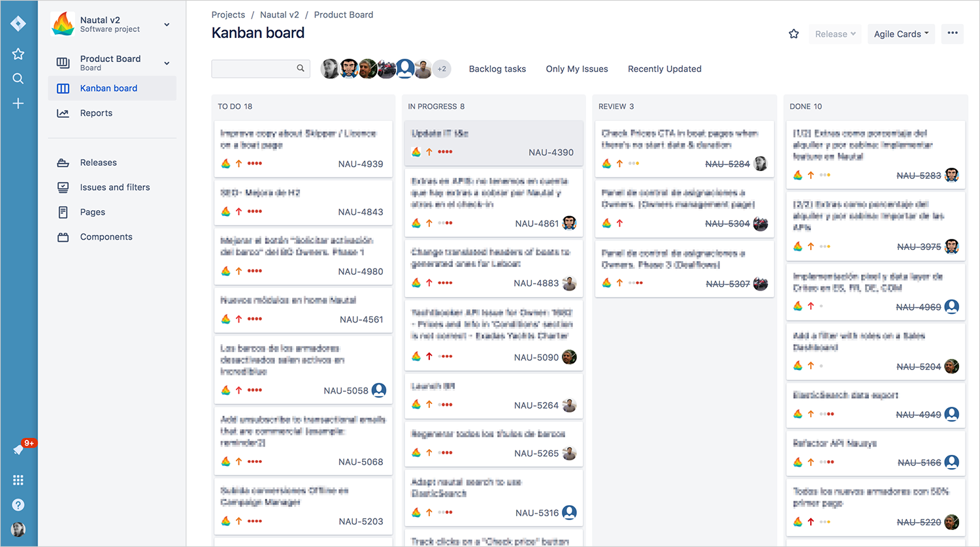Image resolution: width=980 pixels, height=547 pixels.
Task: Open issue NAU-5220
Action: coord(919,522)
